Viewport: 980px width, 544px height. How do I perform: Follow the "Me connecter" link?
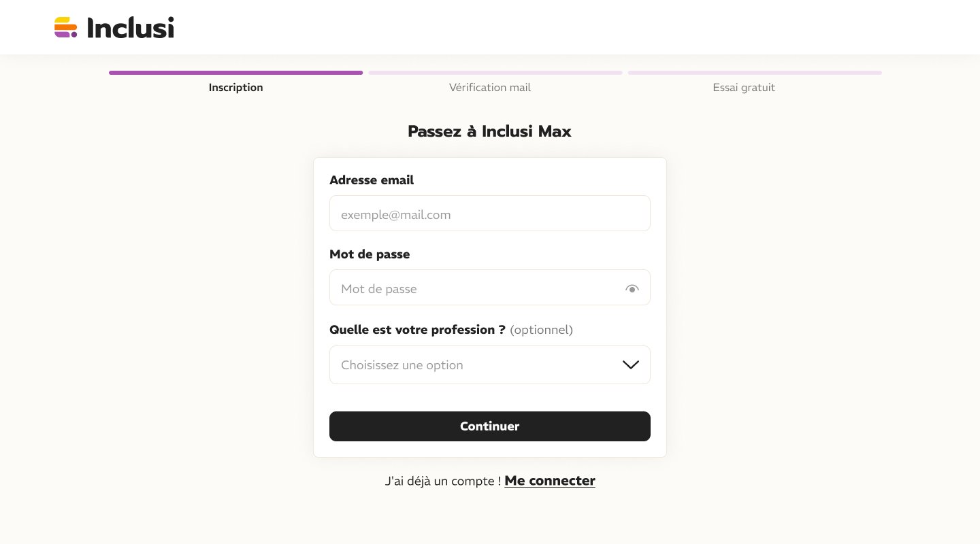coord(550,481)
